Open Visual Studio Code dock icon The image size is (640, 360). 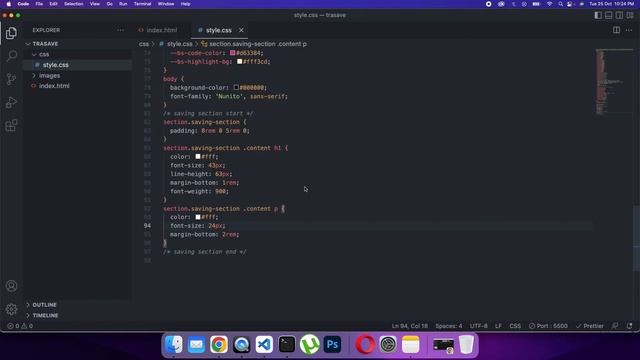coord(264,344)
